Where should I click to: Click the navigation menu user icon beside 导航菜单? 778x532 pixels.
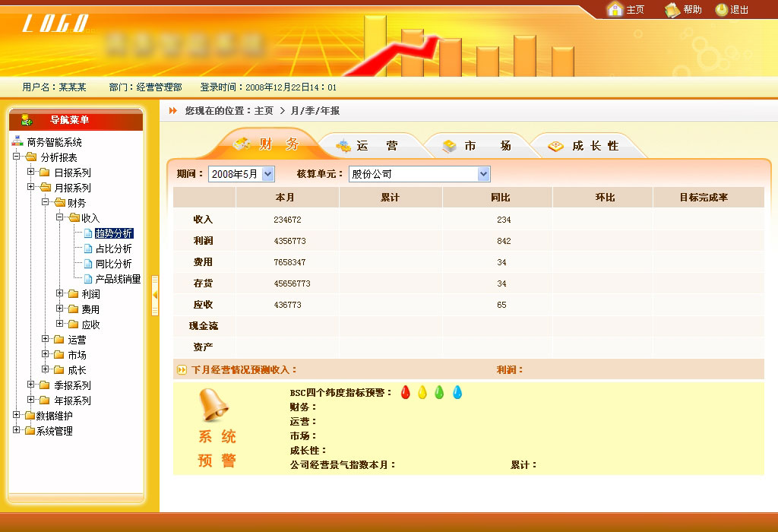tap(27, 120)
